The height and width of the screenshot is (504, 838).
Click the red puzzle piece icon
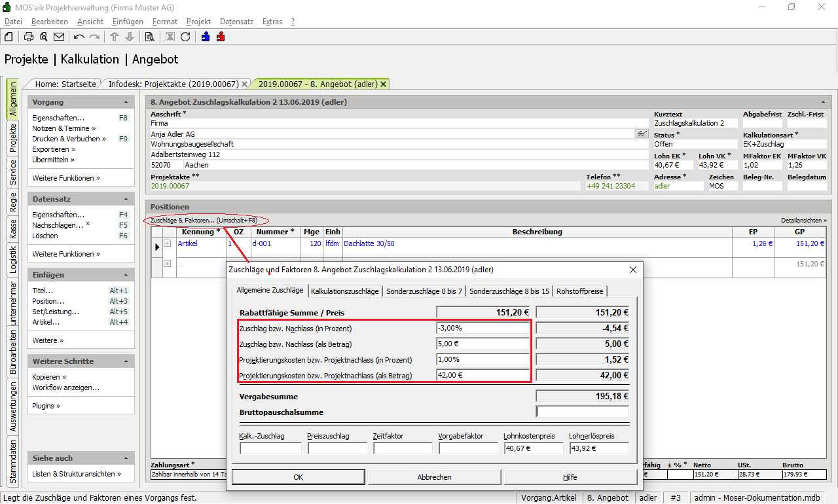(221, 37)
